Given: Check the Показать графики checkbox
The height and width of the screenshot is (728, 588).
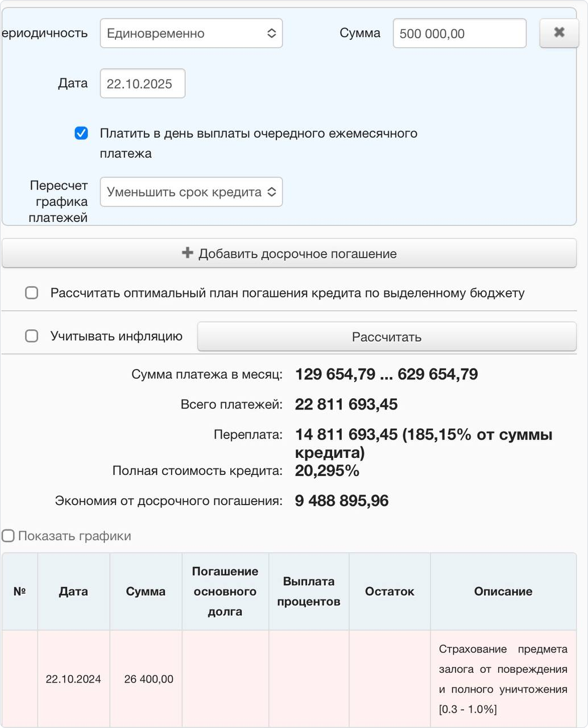Looking at the screenshot, I should pyautogui.click(x=9, y=536).
